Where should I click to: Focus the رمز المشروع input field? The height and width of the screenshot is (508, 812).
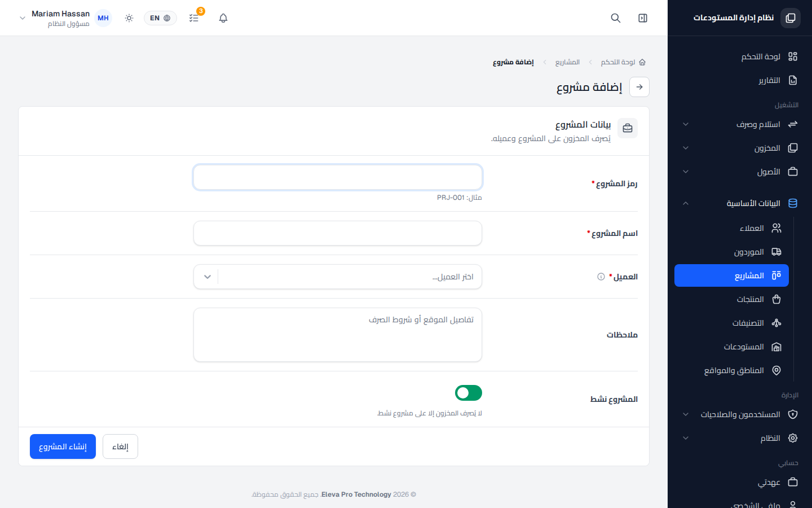[x=338, y=177]
